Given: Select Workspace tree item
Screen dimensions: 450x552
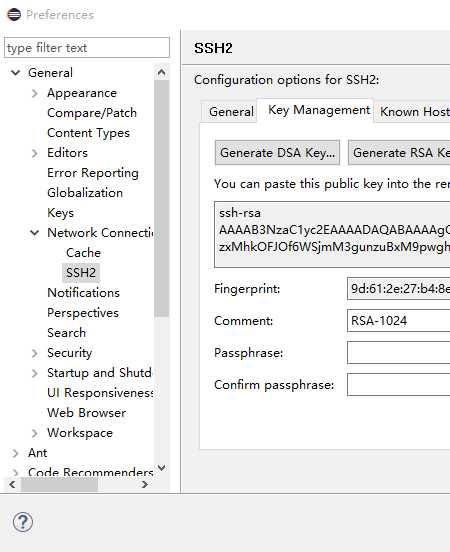Looking at the screenshot, I should 80,433.
